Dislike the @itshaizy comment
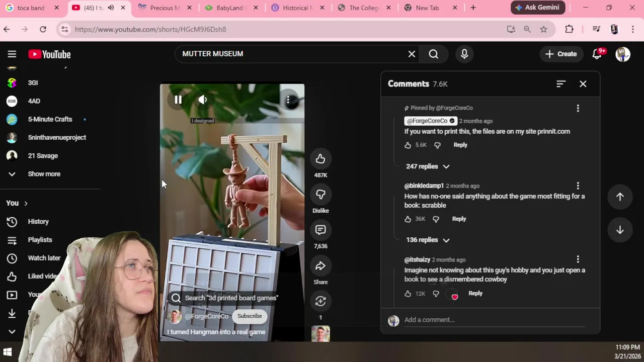Screen dimensions: 644x362 [436, 294]
